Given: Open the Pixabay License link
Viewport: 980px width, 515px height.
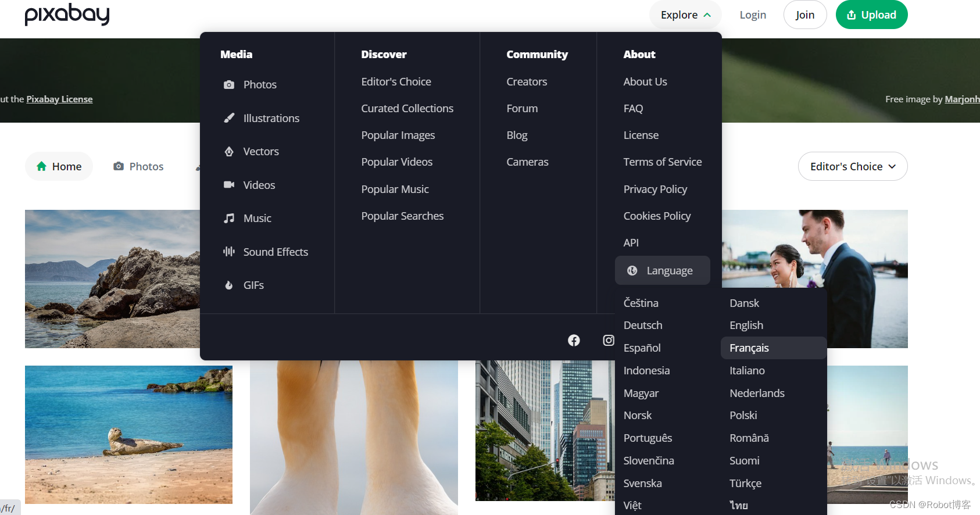Looking at the screenshot, I should point(59,99).
